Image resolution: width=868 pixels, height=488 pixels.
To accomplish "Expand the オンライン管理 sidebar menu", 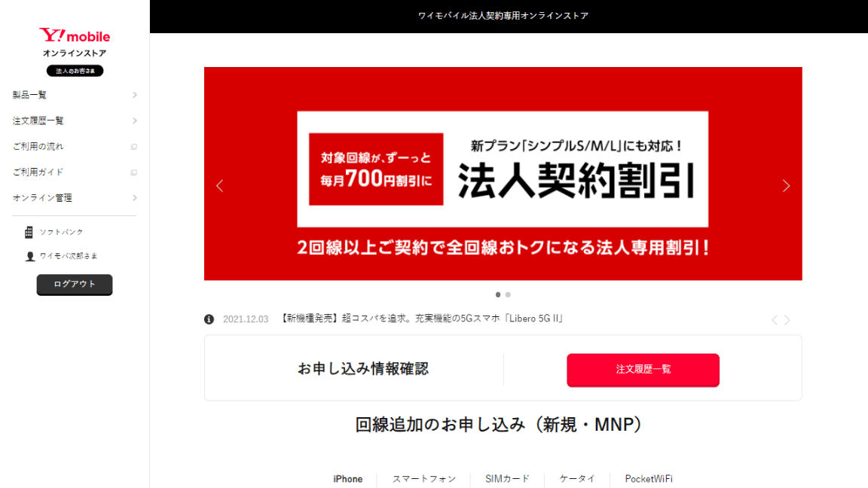I will click(75, 197).
